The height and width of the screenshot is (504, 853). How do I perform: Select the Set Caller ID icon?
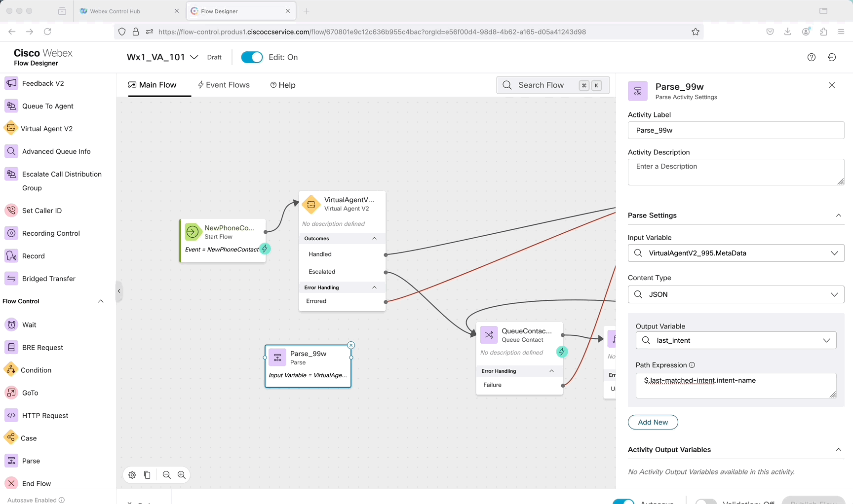[x=11, y=211]
